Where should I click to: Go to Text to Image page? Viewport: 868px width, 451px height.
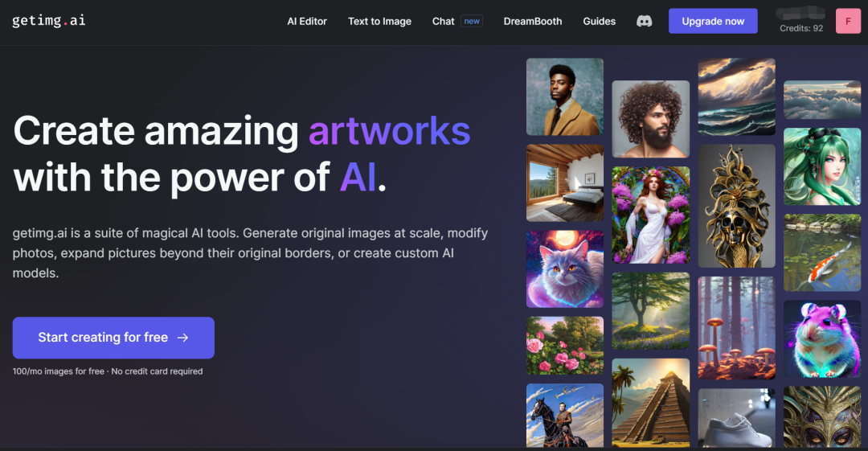pos(379,21)
